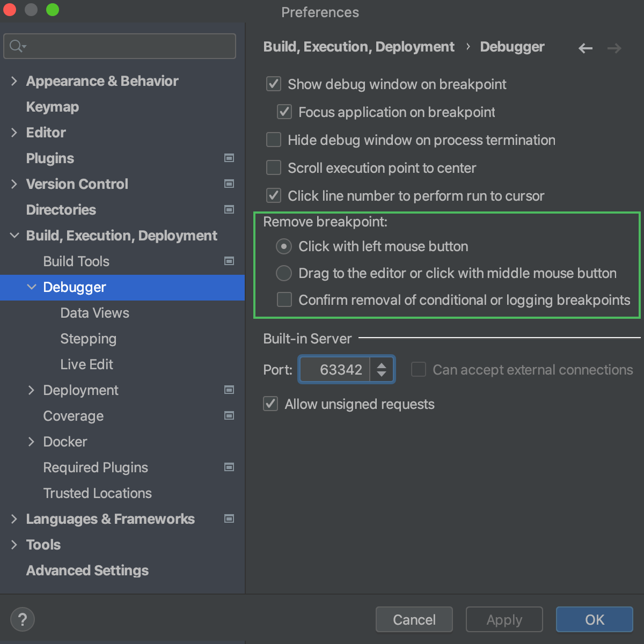644x644 pixels.
Task: Expand the Tools settings section
Action: pyautogui.click(x=14, y=544)
